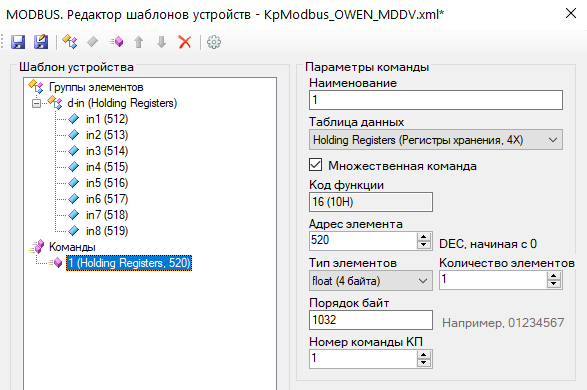Select element in1 (512)
This screenshot has width=587, height=390.
tap(107, 119)
